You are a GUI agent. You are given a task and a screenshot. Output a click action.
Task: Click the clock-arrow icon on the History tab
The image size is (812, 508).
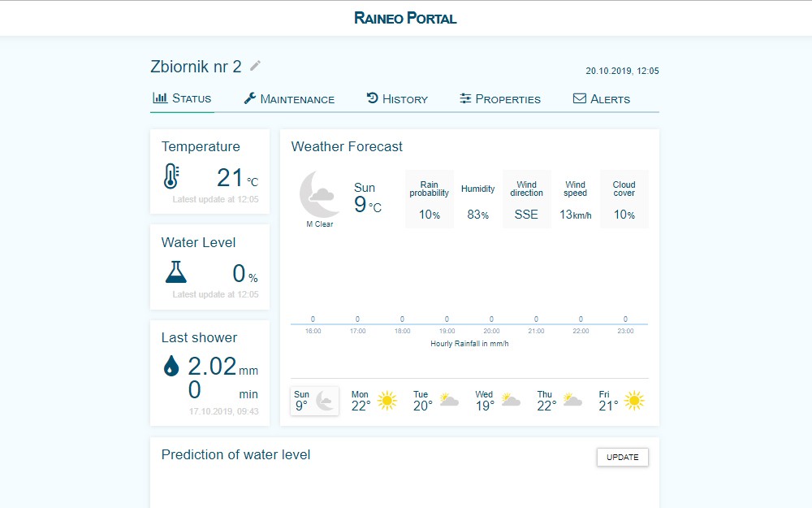(x=372, y=98)
